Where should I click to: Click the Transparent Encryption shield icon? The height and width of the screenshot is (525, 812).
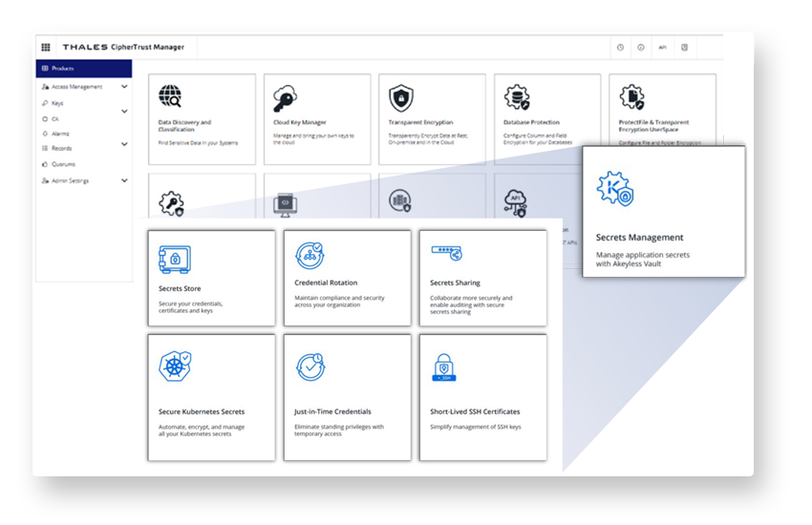(x=400, y=97)
